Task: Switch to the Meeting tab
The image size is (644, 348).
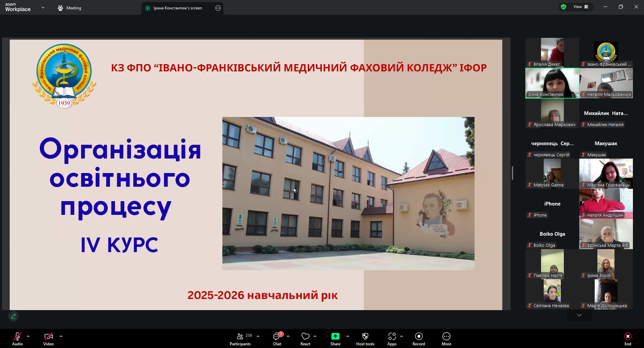Action: pyautogui.click(x=70, y=8)
